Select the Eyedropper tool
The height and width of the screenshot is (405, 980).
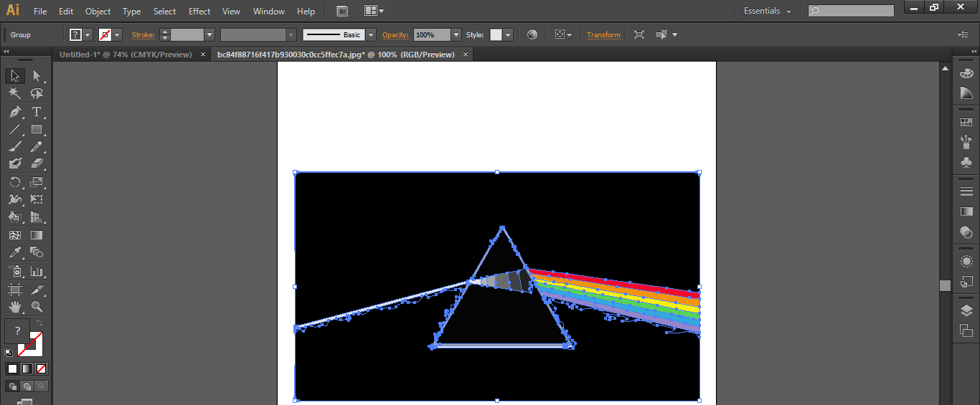[14, 252]
